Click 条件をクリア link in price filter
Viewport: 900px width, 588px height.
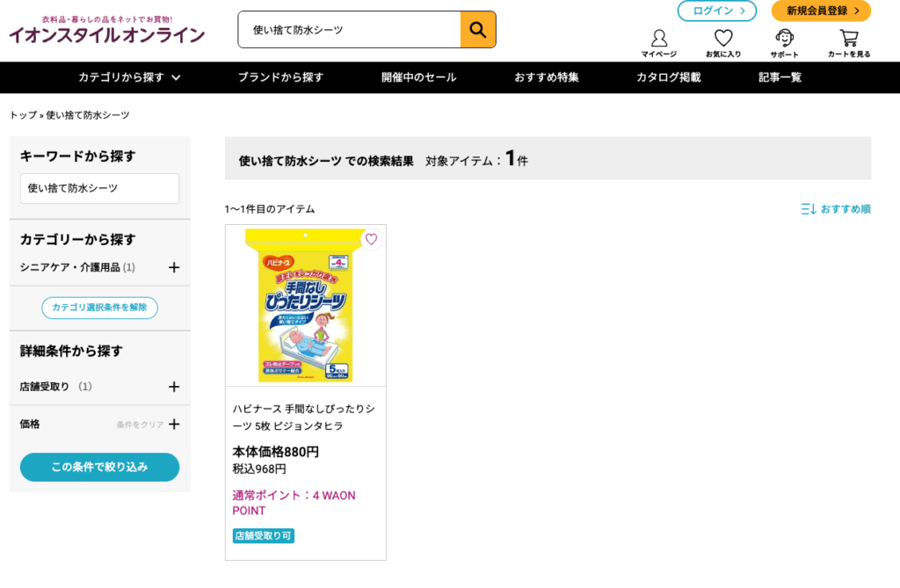tap(140, 425)
